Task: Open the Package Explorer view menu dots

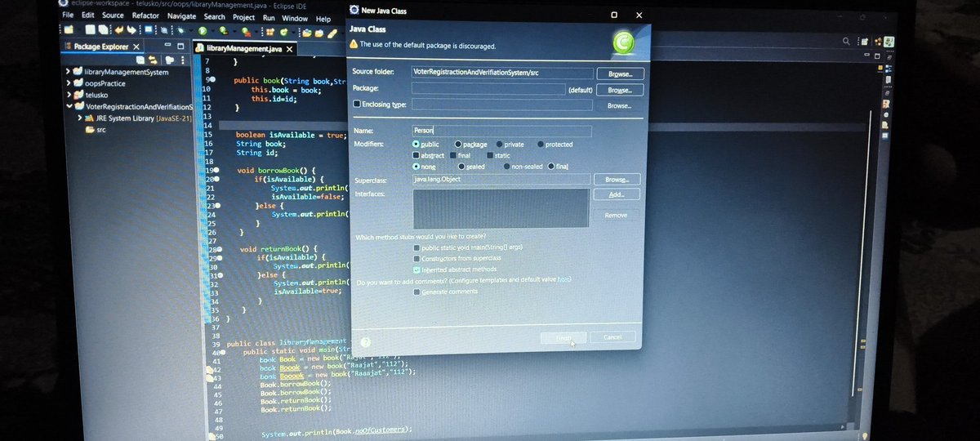Action: (x=183, y=60)
